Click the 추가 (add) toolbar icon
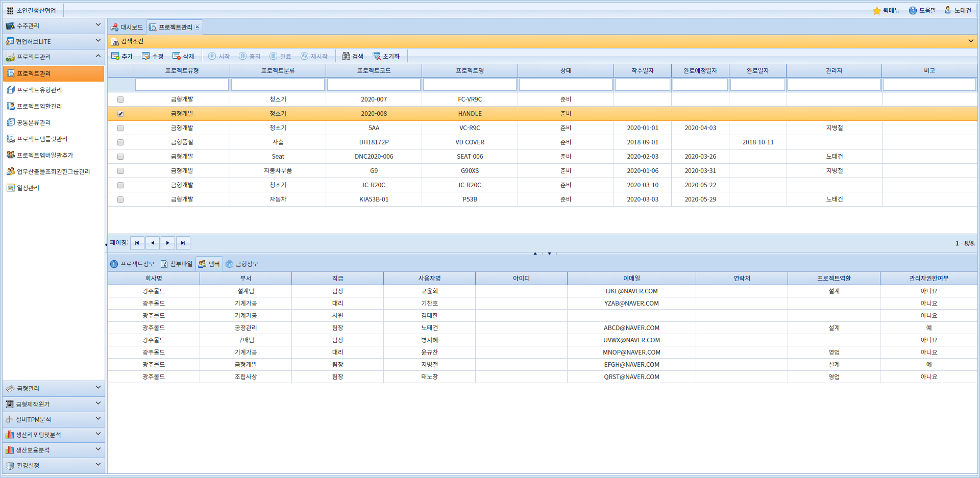This screenshot has height=478, width=980. point(115,56)
